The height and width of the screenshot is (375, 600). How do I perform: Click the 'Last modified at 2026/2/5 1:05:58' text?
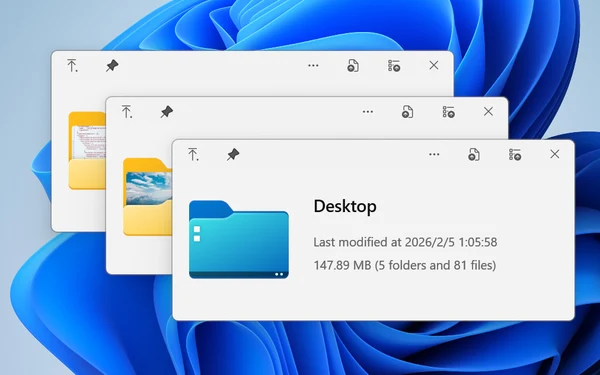[x=405, y=242]
